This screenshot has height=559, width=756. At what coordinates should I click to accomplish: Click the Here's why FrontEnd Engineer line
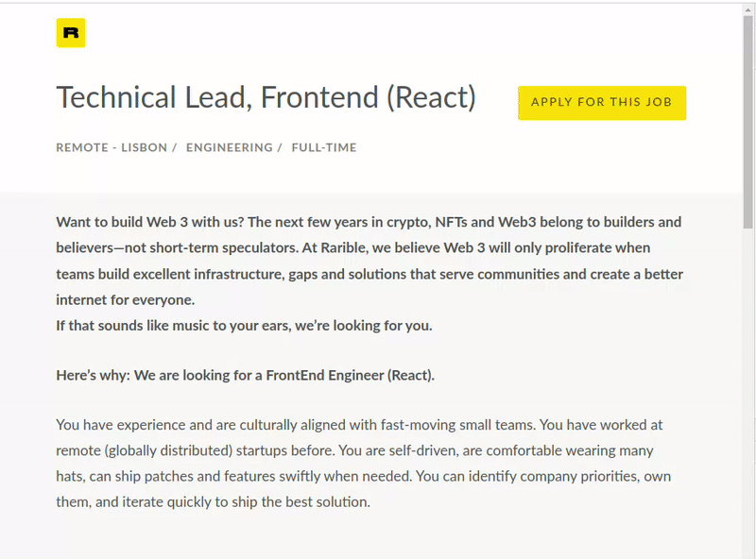click(245, 376)
